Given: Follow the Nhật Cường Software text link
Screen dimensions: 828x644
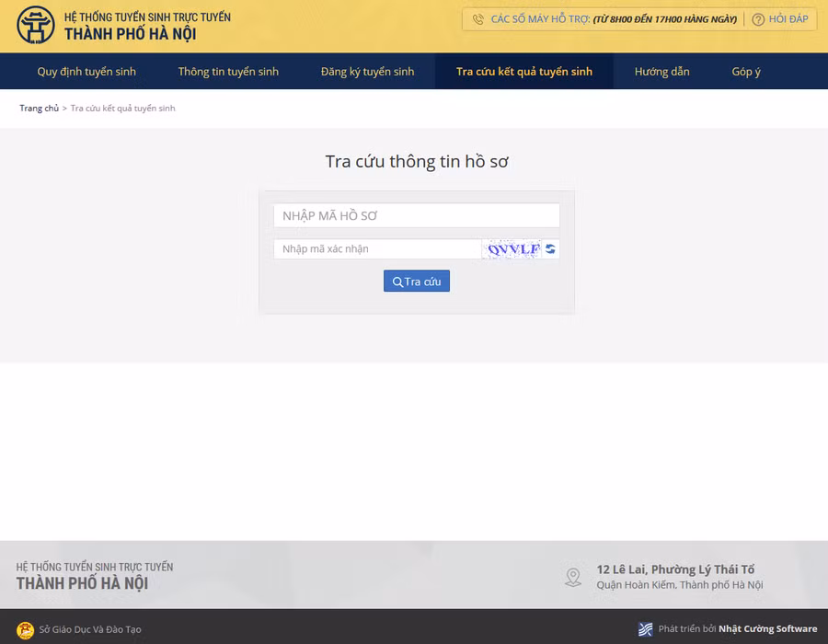Looking at the screenshot, I should click(x=767, y=629).
